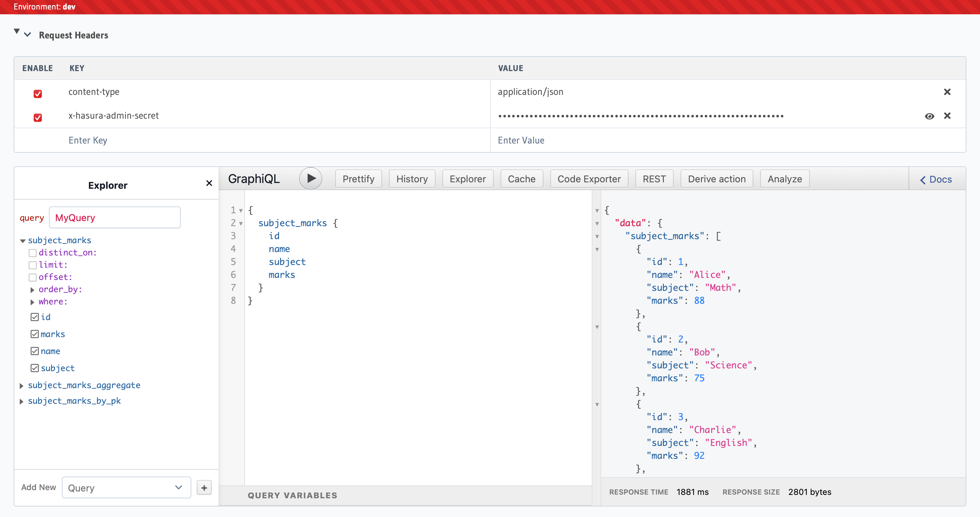Delete the x-hasura-admin-secret header
The image size is (980, 517).
coord(947,116)
